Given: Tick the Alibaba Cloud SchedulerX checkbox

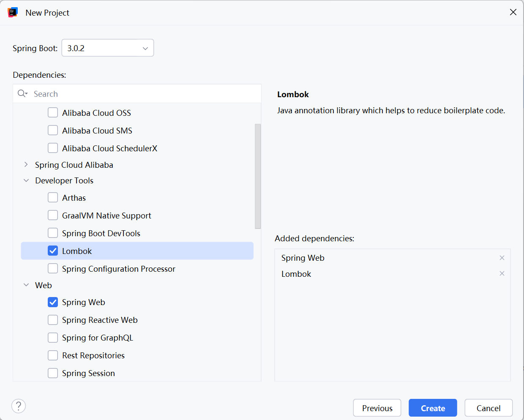Looking at the screenshot, I should coord(53,148).
